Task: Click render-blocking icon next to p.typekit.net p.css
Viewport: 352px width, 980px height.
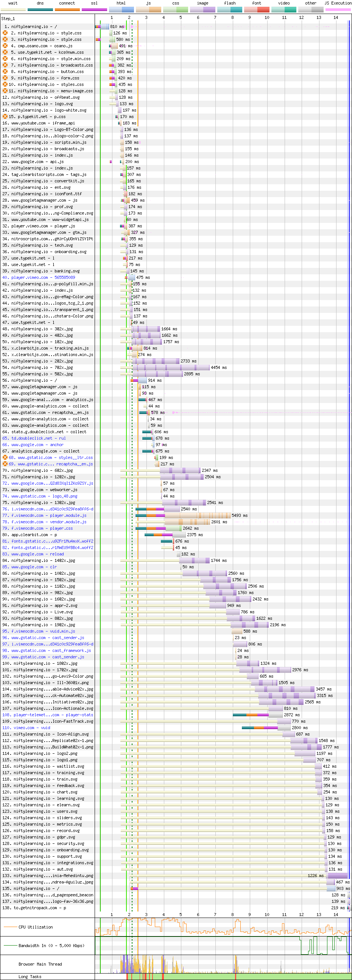Action: tap(5, 117)
